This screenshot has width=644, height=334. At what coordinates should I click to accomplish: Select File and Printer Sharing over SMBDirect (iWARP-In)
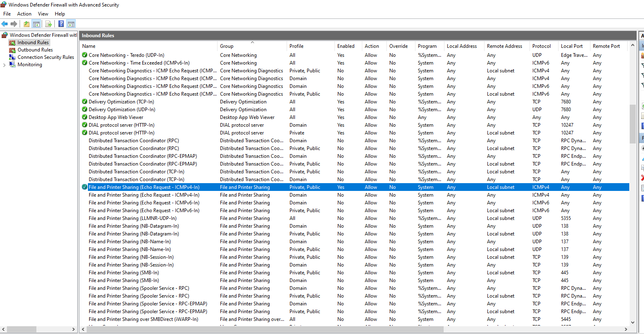click(x=355, y=319)
